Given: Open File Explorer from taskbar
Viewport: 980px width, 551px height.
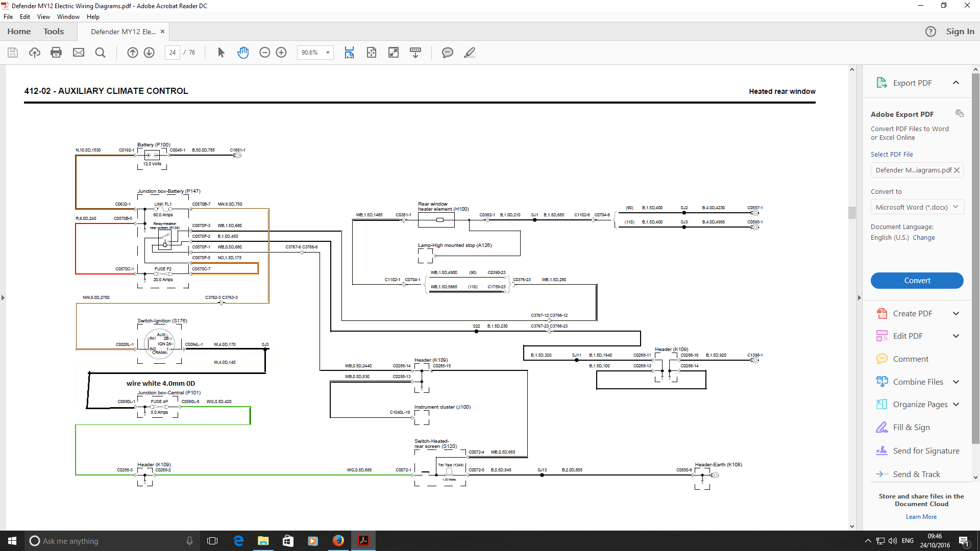Looking at the screenshot, I should pos(263,541).
